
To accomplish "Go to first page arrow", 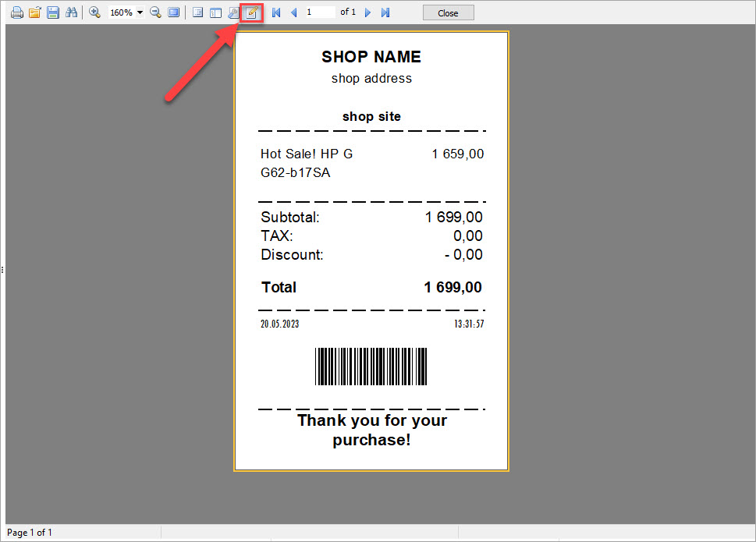I will pyautogui.click(x=276, y=12).
